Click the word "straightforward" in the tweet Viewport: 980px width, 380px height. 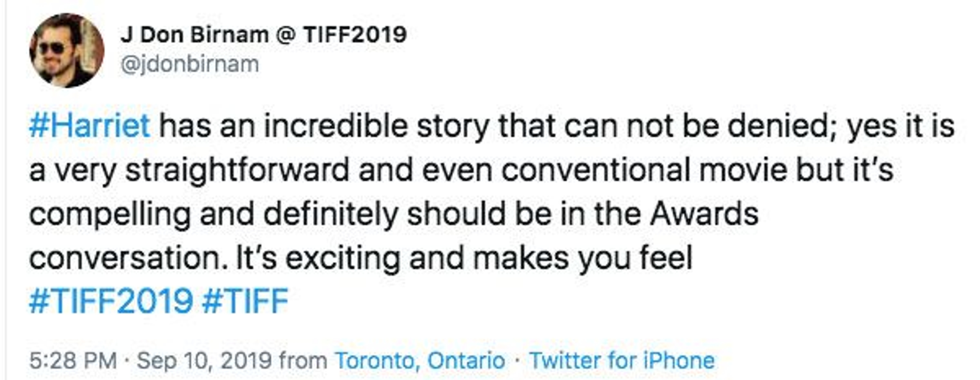[x=237, y=170]
